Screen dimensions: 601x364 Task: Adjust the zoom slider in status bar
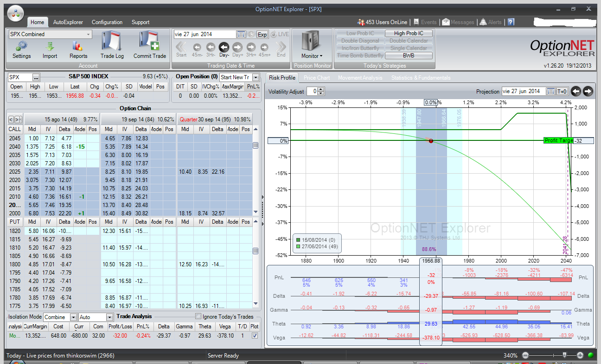(564, 355)
